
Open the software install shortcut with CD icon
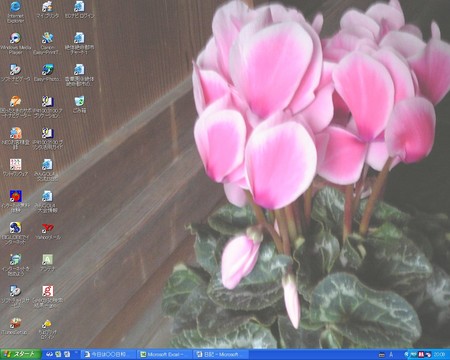[x=15, y=297]
